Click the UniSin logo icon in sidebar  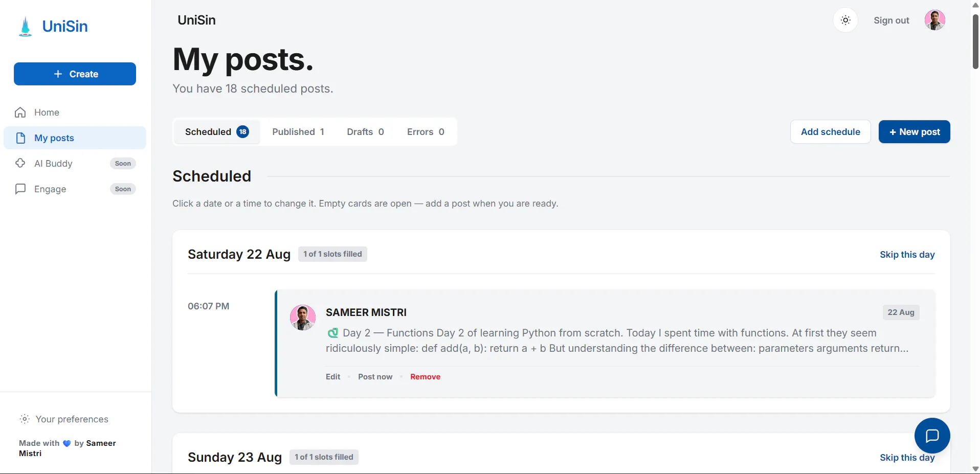point(25,27)
